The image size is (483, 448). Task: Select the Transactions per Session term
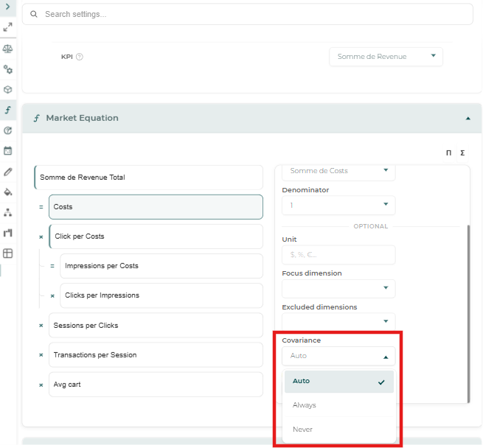[x=156, y=355]
